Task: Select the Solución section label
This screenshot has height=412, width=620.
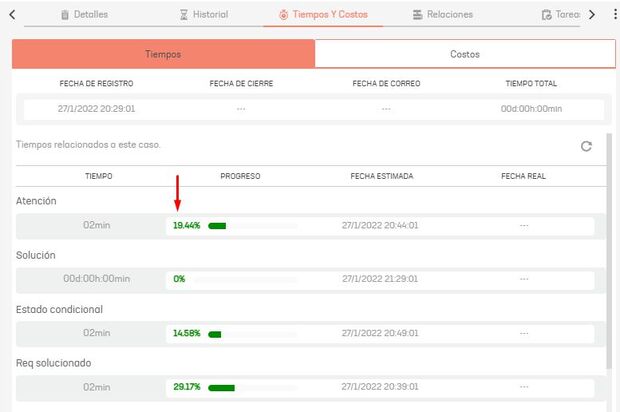Action: tap(36, 255)
